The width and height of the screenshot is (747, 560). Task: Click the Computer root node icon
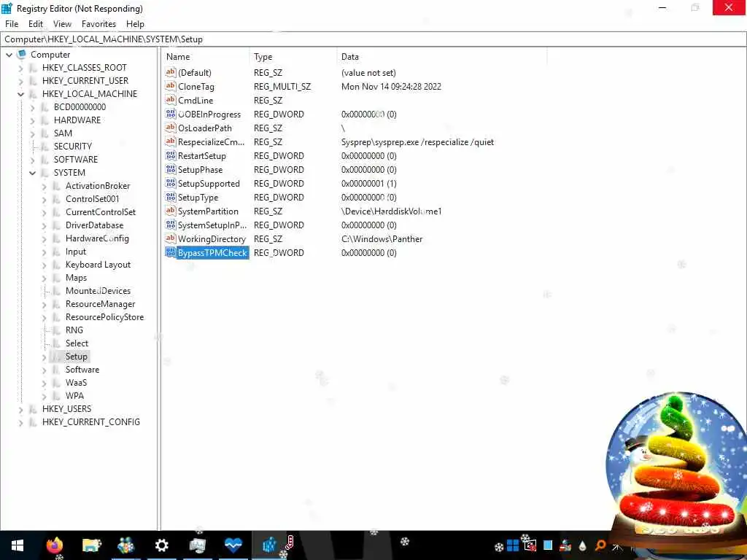pyautogui.click(x=21, y=54)
